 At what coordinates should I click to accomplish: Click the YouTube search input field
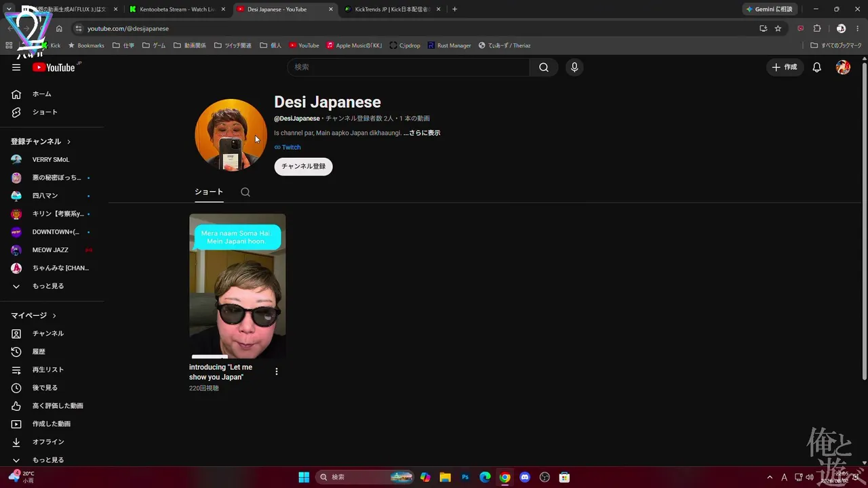click(408, 67)
